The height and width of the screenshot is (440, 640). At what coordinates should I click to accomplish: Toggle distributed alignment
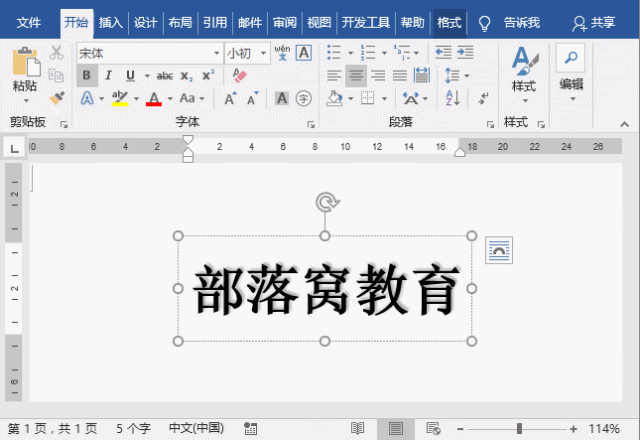422,76
